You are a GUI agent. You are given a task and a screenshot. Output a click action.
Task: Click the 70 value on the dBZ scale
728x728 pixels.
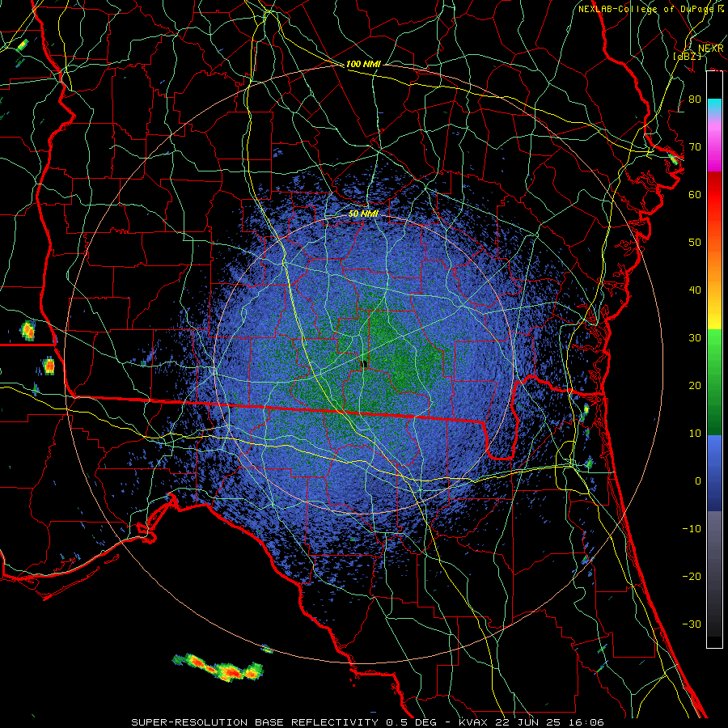click(695, 146)
